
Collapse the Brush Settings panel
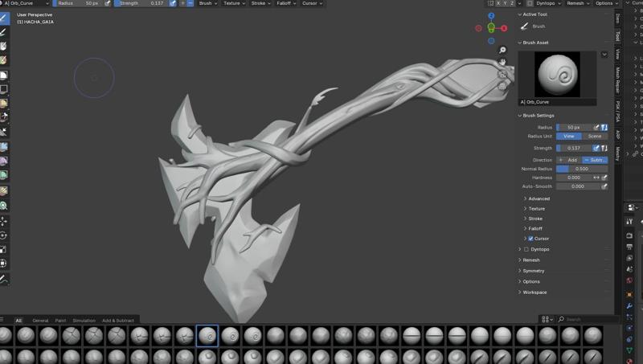coord(538,116)
